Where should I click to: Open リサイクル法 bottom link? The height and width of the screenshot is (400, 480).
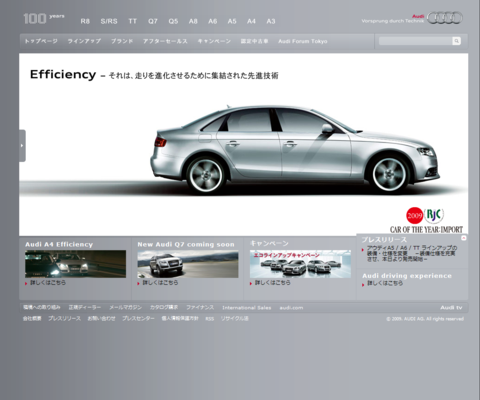(x=235, y=319)
